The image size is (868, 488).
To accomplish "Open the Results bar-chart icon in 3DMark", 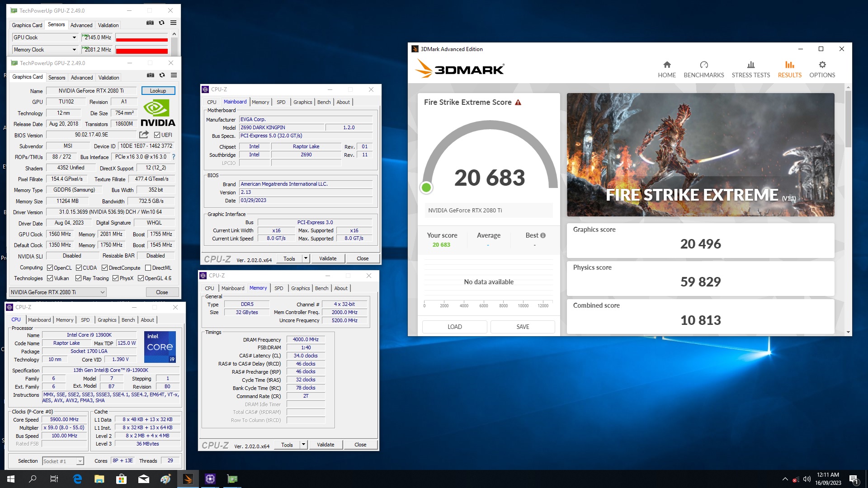I will tap(789, 65).
